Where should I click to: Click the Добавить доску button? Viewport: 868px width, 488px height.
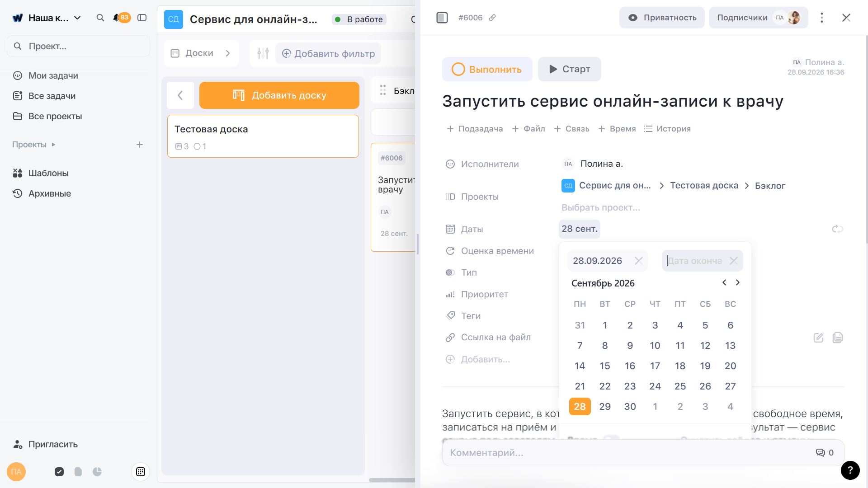click(279, 95)
